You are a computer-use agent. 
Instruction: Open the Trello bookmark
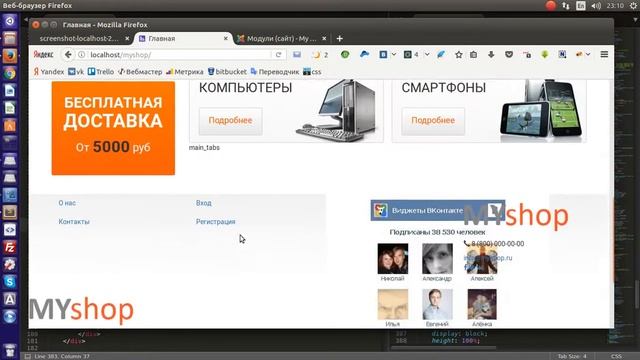101,72
